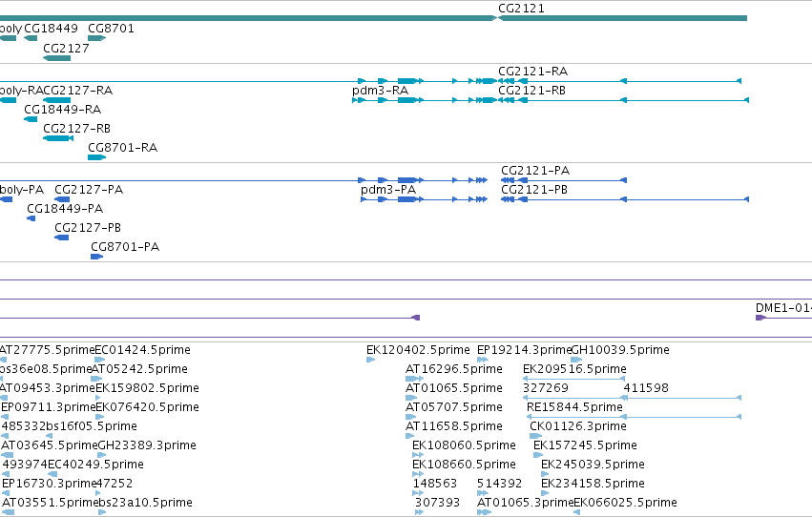Click the CG18449 gene feature
812x517 pixels.
click(31, 38)
